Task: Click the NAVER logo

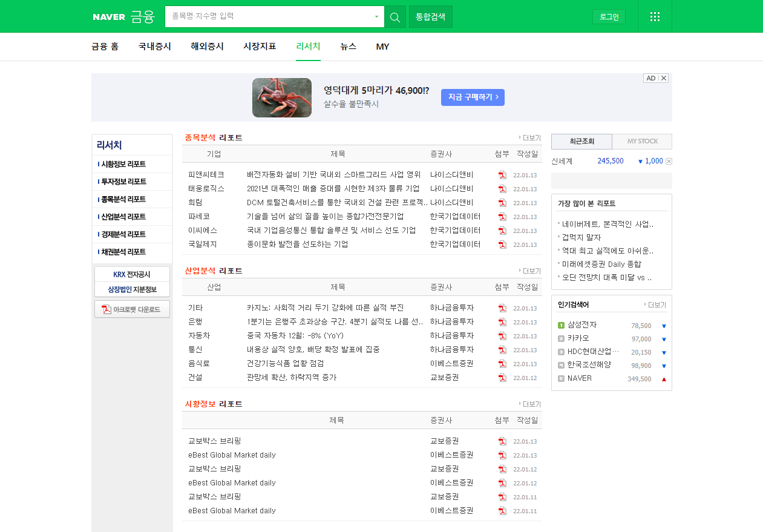Action: pyautogui.click(x=109, y=17)
